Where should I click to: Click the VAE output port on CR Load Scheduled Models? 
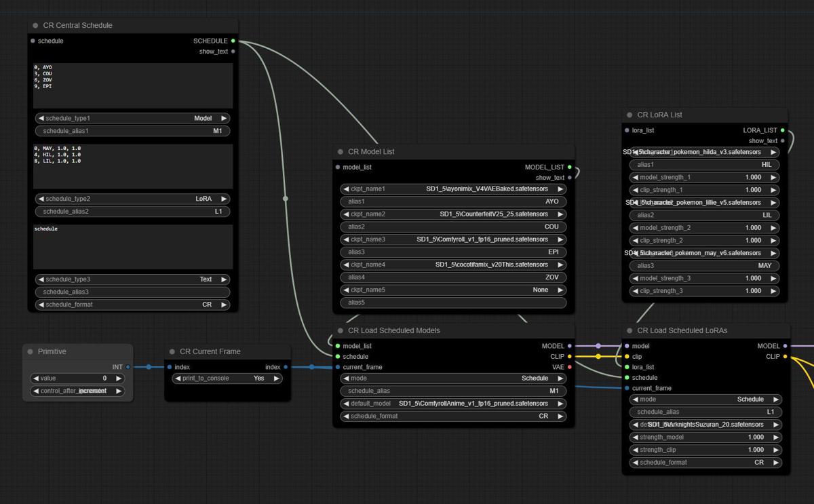click(x=569, y=367)
